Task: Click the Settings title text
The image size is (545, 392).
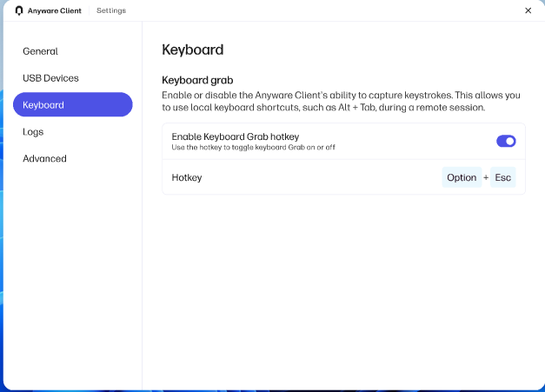Action: (x=111, y=10)
